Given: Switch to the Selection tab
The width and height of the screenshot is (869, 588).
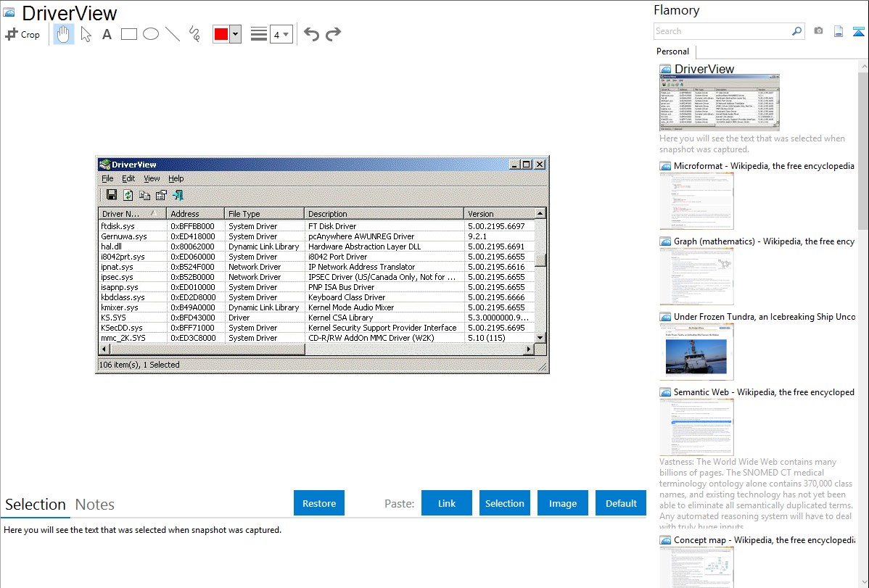Looking at the screenshot, I should [36, 505].
